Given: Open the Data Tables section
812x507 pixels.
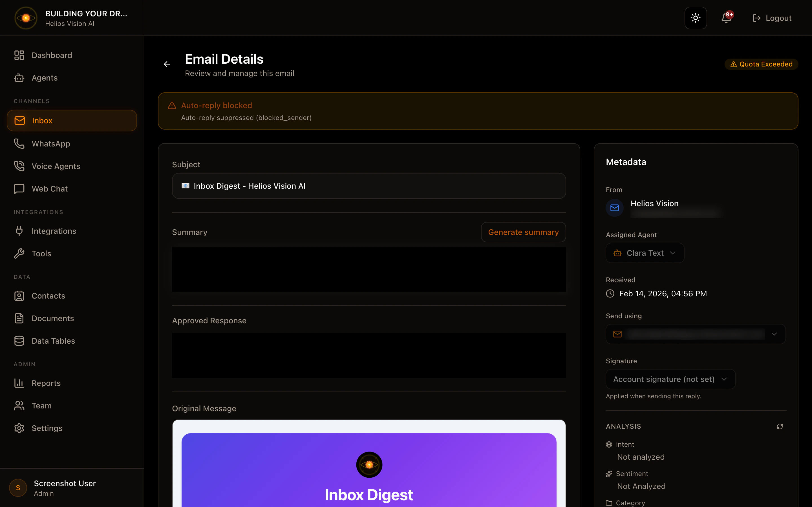Looking at the screenshot, I should [x=53, y=341].
